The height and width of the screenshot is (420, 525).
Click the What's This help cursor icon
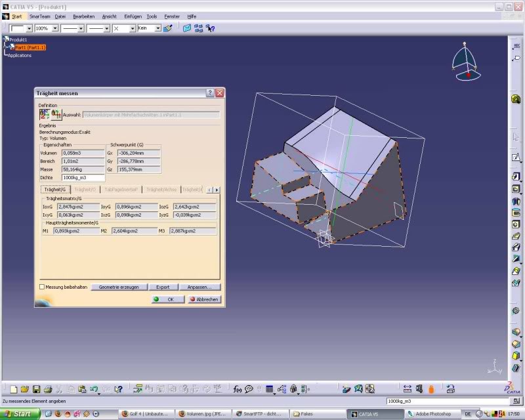coord(118,389)
